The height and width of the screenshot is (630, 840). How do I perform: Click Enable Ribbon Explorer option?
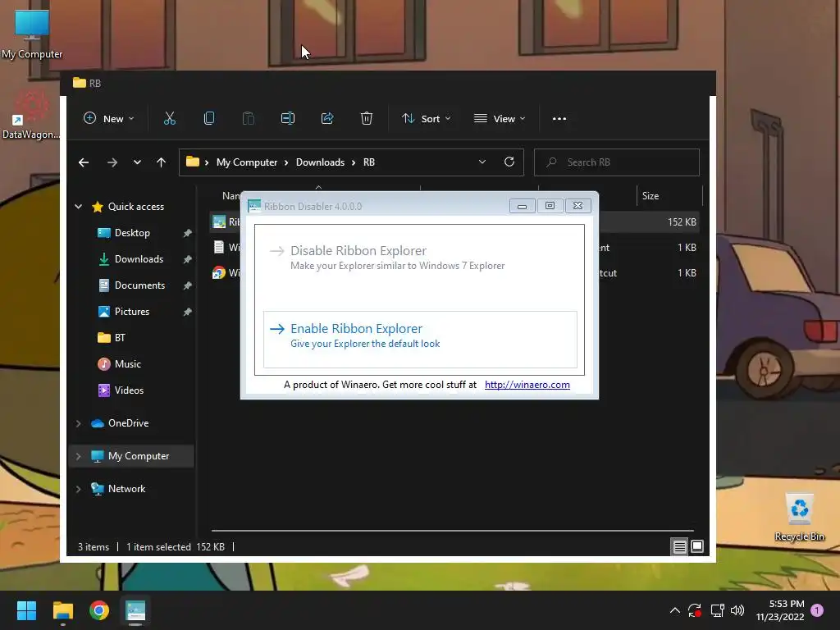click(x=420, y=339)
